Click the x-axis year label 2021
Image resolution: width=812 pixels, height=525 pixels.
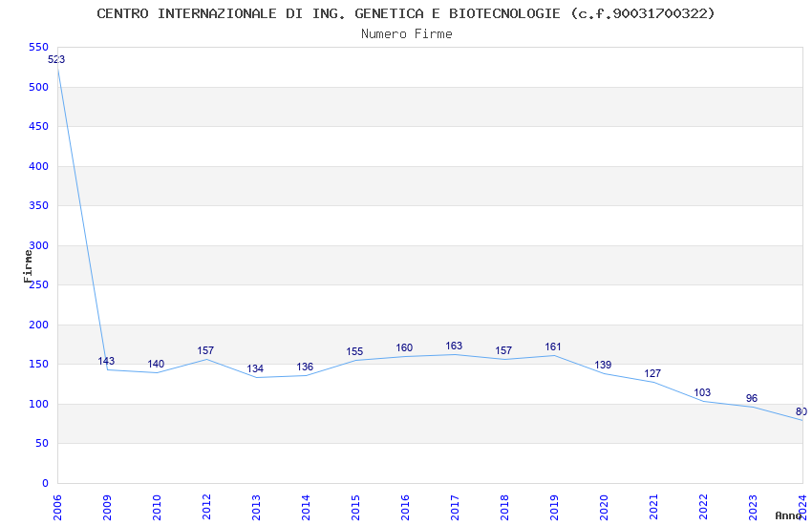(653, 507)
